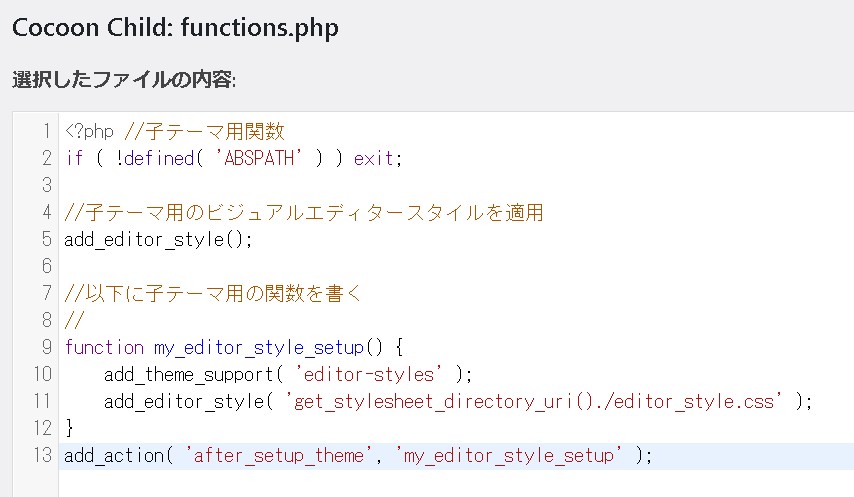Click line number 3 in the gutter

point(46,185)
